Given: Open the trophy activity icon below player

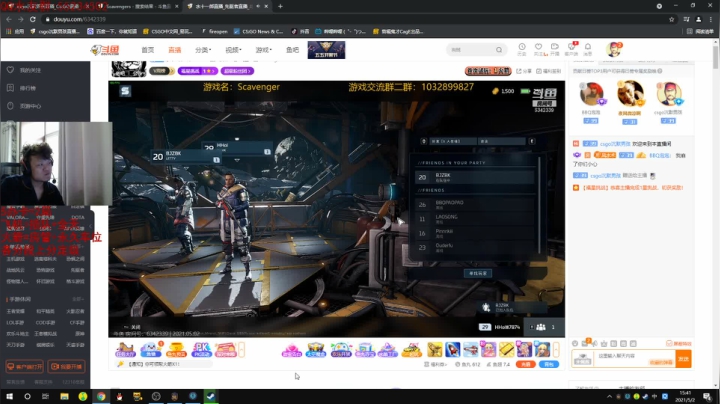Looking at the screenshot, I should [x=176, y=350].
